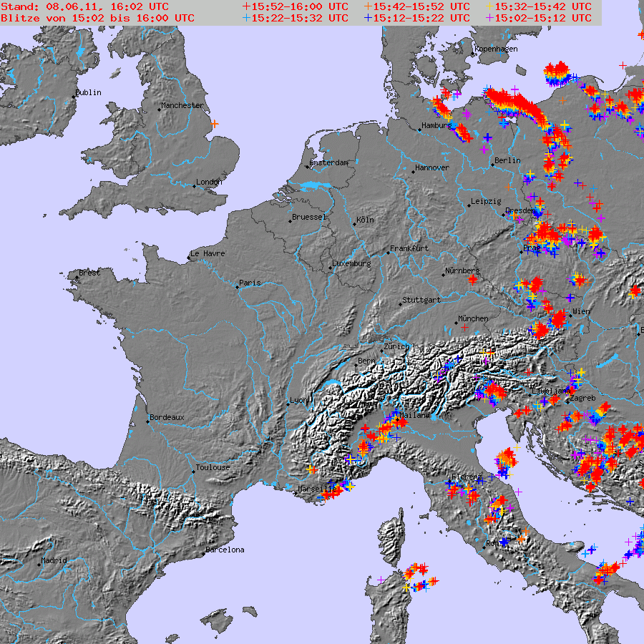The width and height of the screenshot is (644, 644).
Task: Click the city dot marker for Paris
Action: click(237, 288)
